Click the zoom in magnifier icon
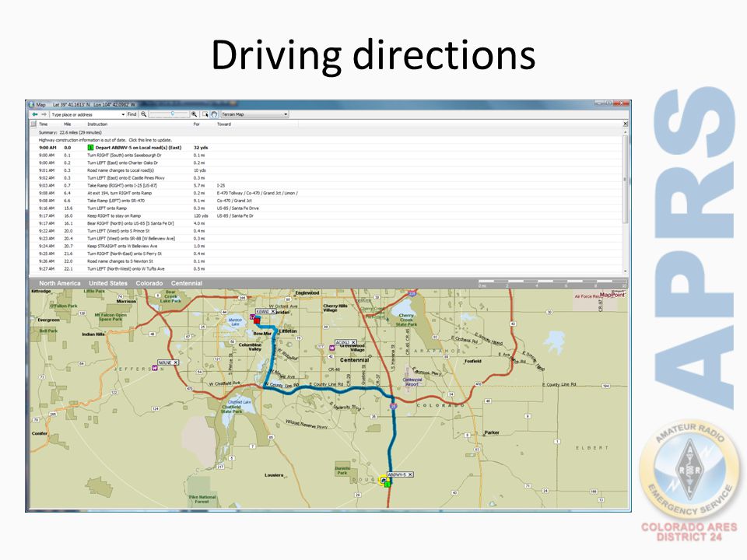 [x=194, y=114]
